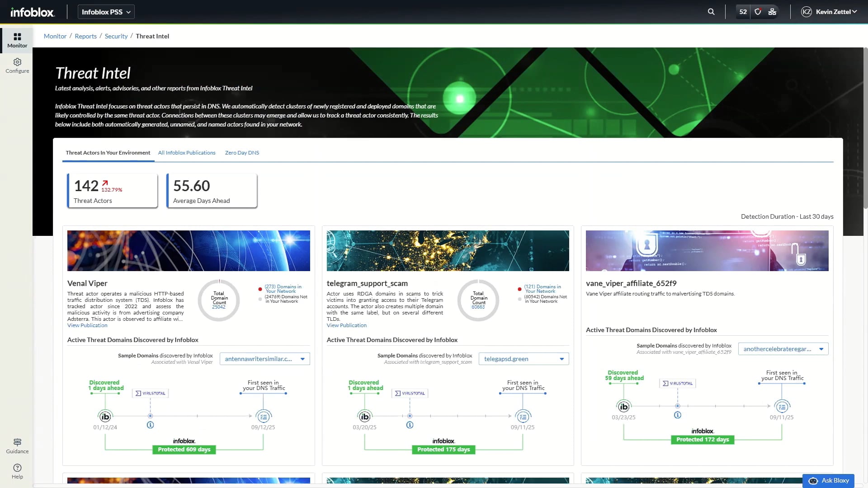Image resolution: width=868 pixels, height=488 pixels.
Task: Open the Kevin Zettel user menu chevron
Action: coord(854,12)
